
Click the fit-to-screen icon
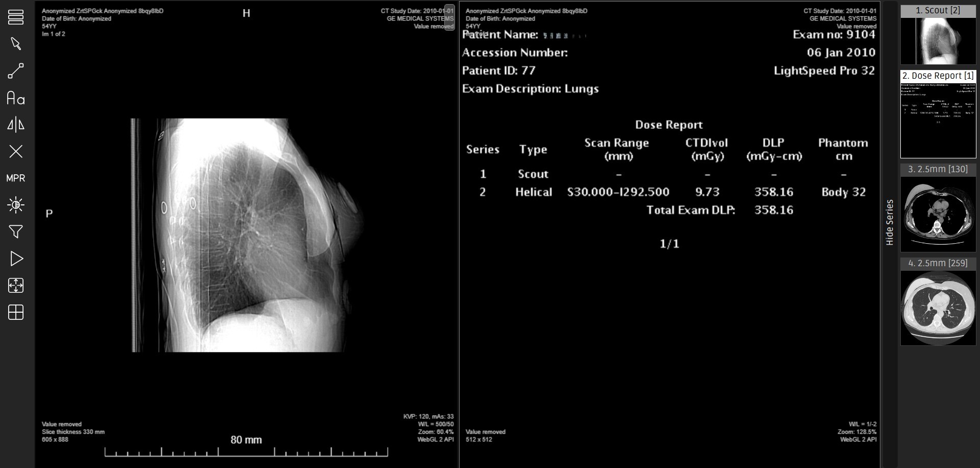point(16,285)
